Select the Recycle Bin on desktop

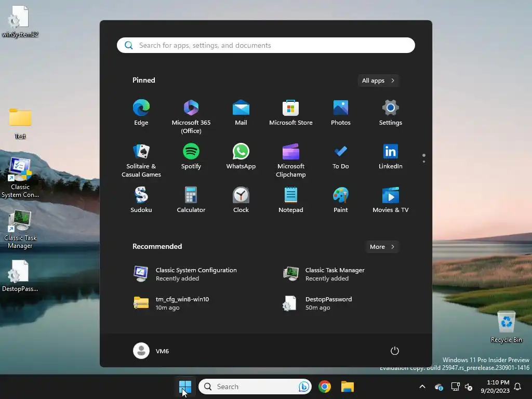pyautogui.click(x=506, y=327)
